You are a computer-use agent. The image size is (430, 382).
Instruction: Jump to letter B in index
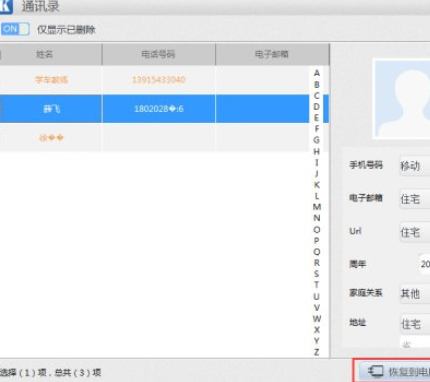pos(317,84)
